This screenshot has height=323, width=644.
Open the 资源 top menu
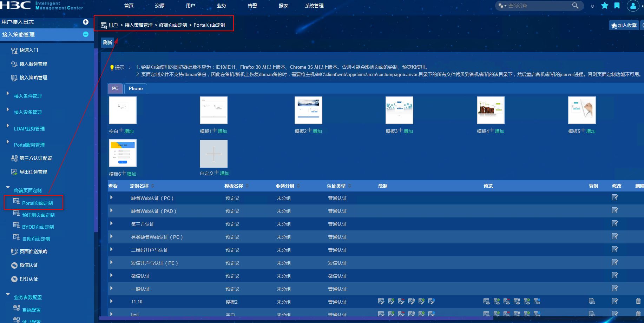160,6
